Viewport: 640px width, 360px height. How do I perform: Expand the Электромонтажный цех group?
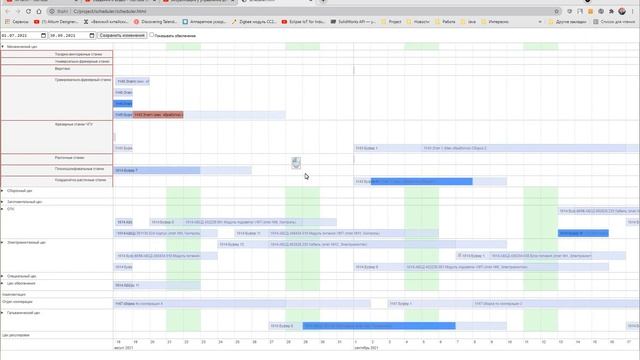point(2,242)
